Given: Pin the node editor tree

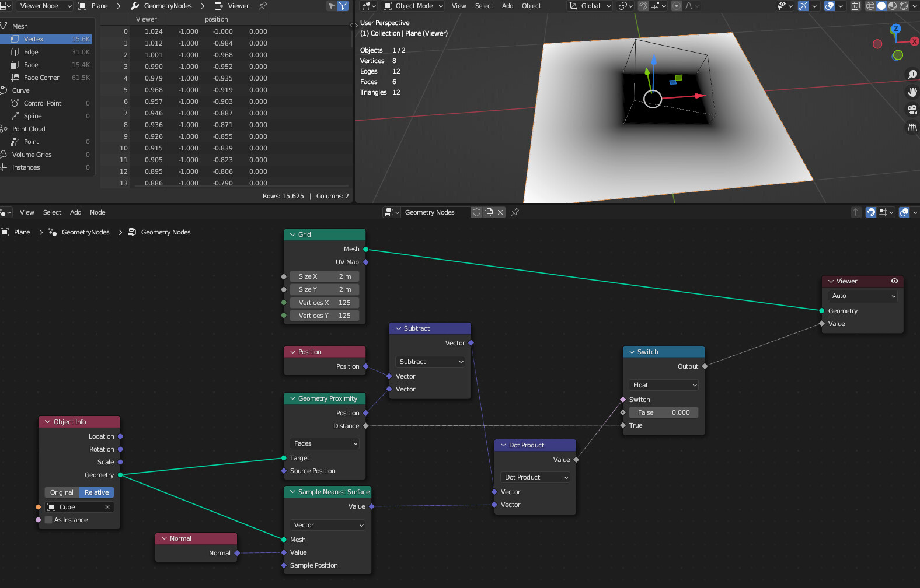Looking at the screenshot, I should [x=515, y=212].
